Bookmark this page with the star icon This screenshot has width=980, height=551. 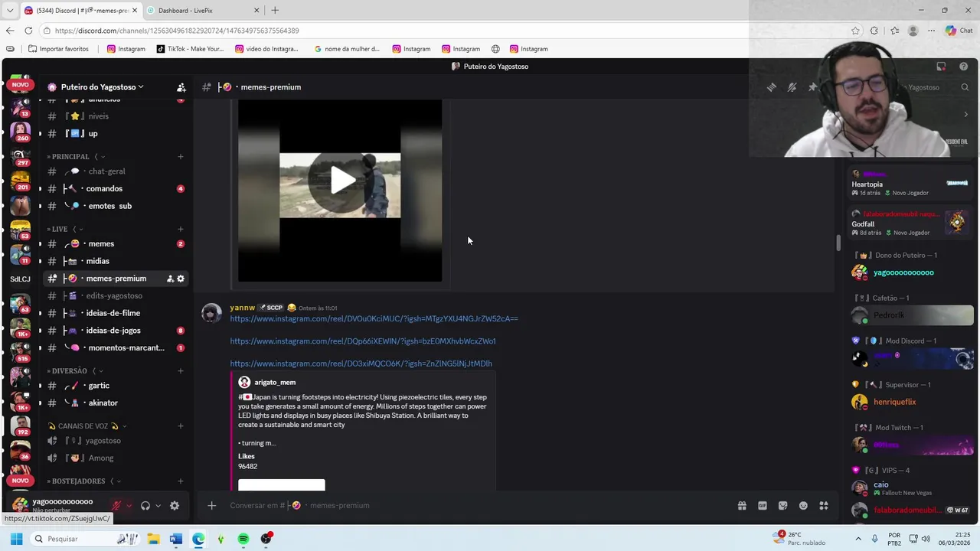pos(855,31)
